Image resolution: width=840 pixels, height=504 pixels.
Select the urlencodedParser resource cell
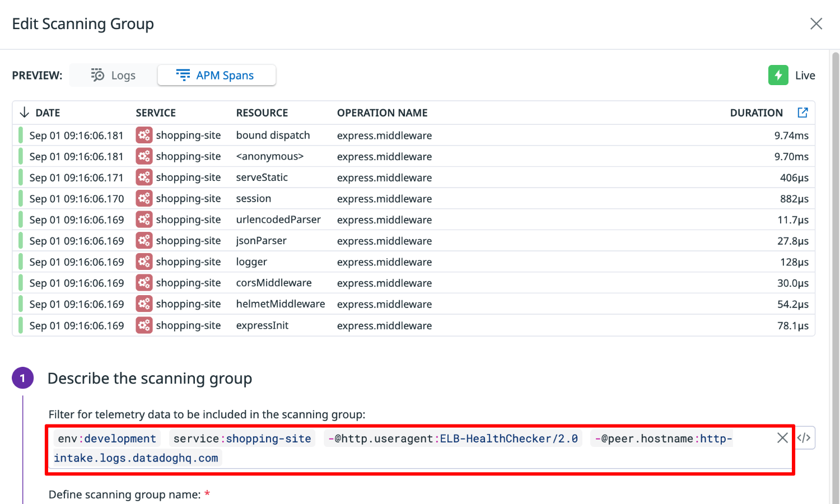(x=278, y=220)
